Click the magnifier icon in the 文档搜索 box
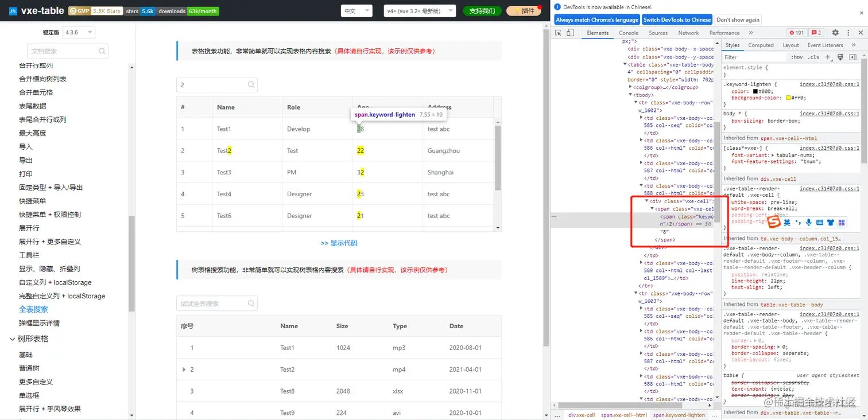Image resolution: width=868 pixels, height=420 pixels. pyautogui.click(x=102, y=51)
